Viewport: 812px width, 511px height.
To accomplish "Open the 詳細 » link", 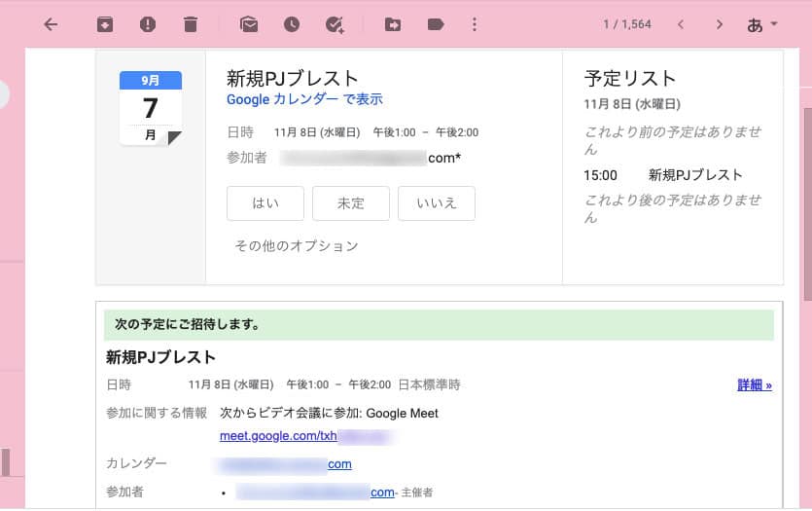I will (754, 384).
